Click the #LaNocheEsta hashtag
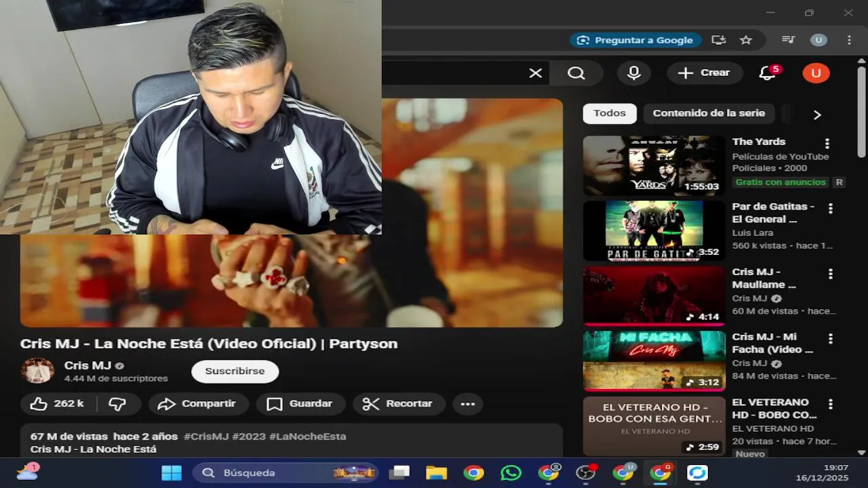Viewport: 868px width, 488px height. coord(308,436)
